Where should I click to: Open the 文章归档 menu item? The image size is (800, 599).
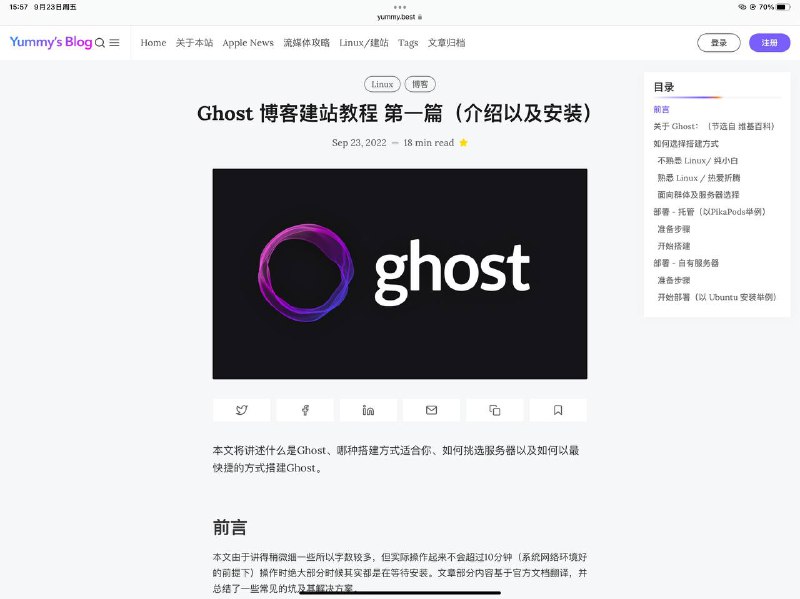point(446,43)
